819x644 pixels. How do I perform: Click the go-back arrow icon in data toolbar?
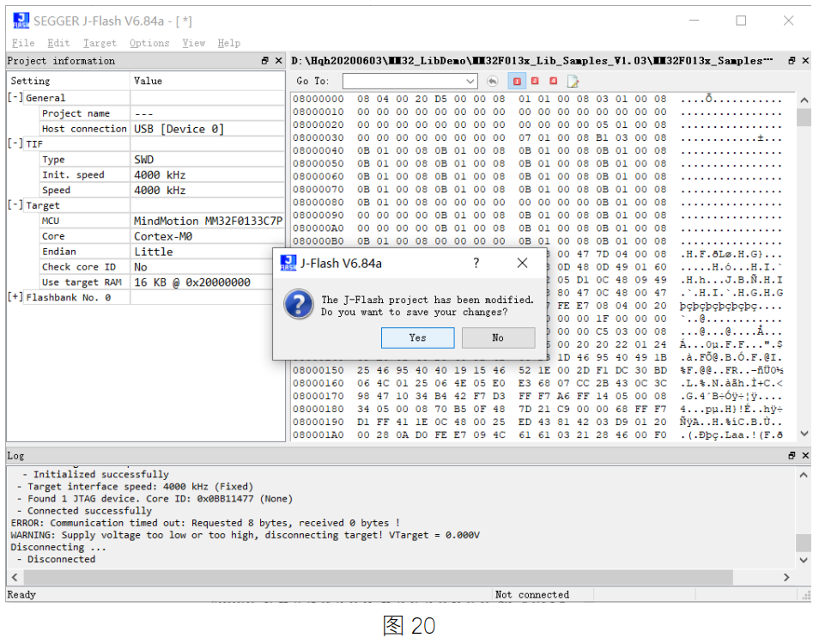click(x=492, y=81)
